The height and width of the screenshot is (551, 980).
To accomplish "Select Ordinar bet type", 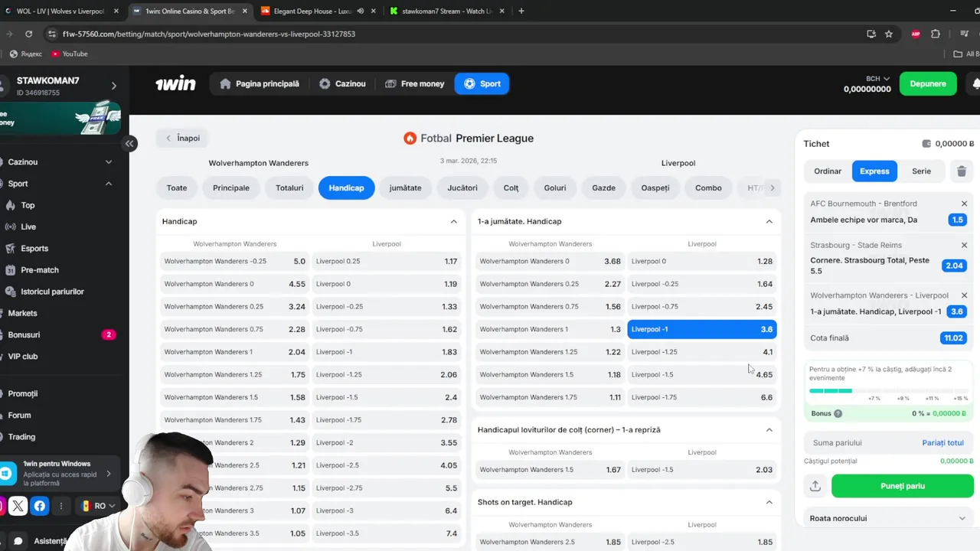I will click(828, 171).
